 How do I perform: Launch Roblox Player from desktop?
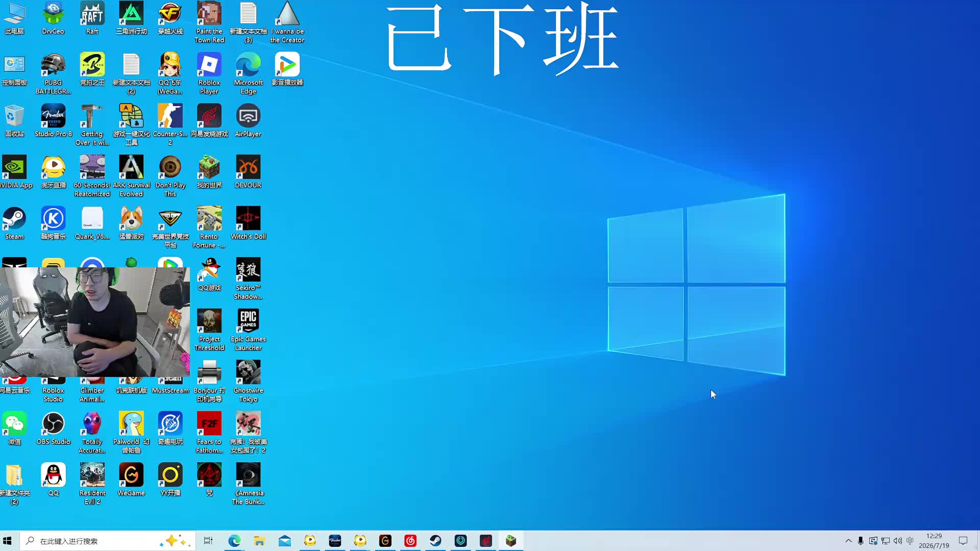point(209,73)
